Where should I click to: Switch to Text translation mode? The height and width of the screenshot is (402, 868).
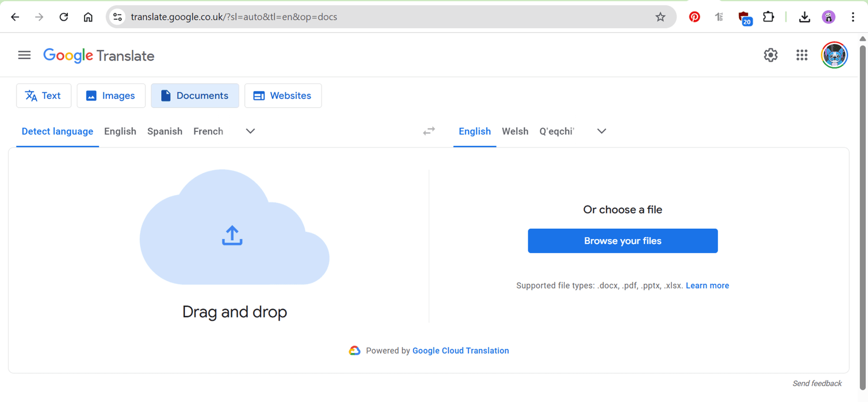coord(43,95)
